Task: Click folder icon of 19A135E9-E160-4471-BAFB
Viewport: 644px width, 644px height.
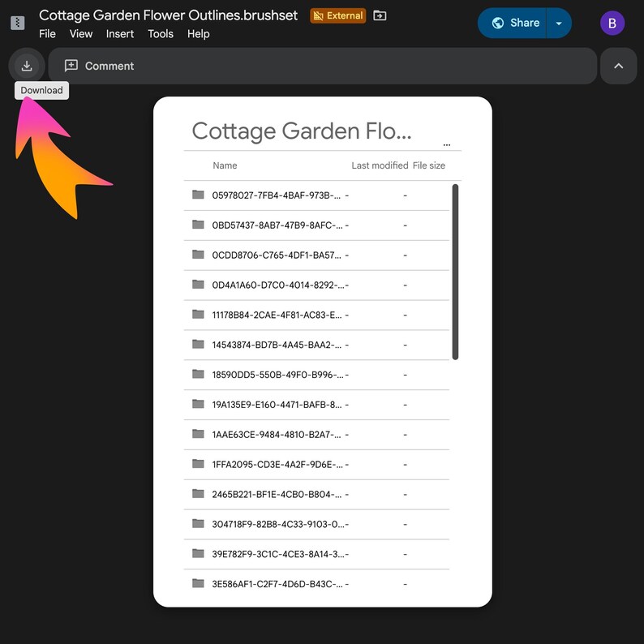Action: click(198, 404)
